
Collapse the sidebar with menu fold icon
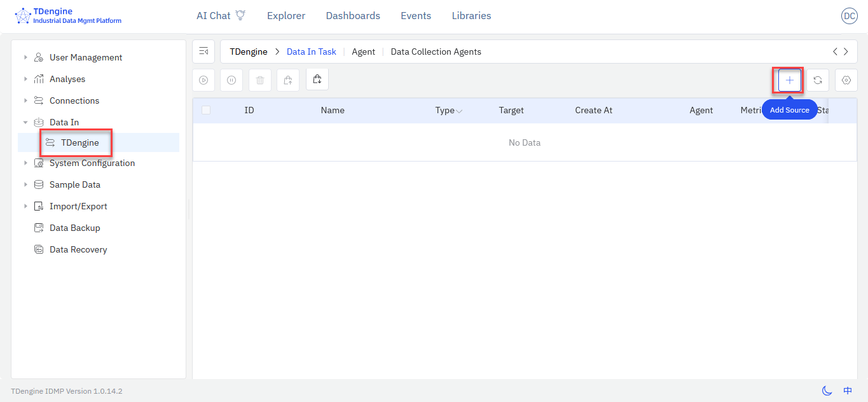(203, 52)
